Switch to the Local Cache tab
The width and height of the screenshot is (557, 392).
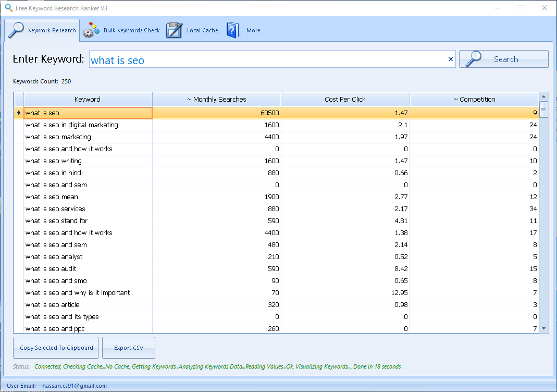[x=202, y=30]
